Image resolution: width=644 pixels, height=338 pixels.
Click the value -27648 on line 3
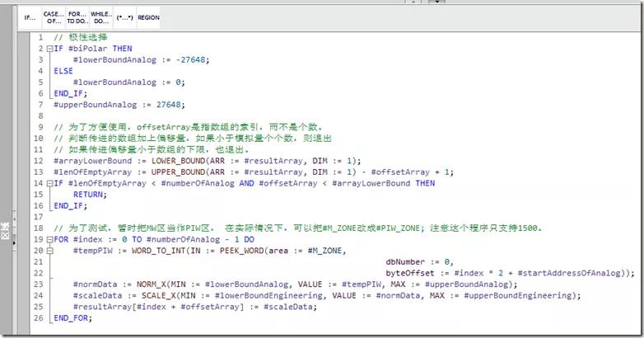tap(190, 59)
